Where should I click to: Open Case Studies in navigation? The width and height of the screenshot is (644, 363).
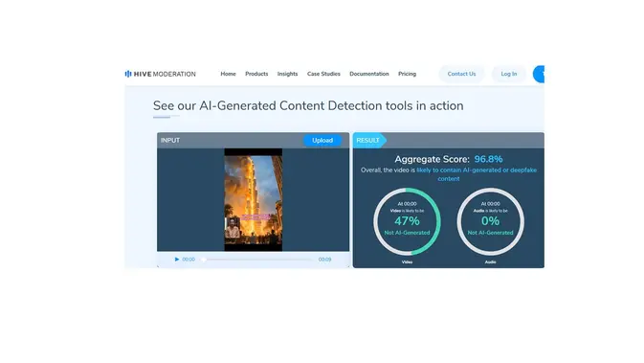coord(323,74)
